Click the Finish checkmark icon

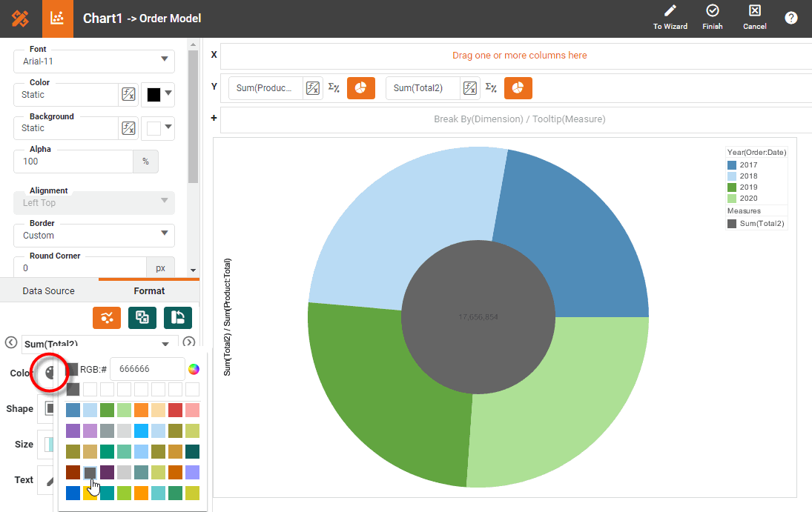tap(713, 11)
